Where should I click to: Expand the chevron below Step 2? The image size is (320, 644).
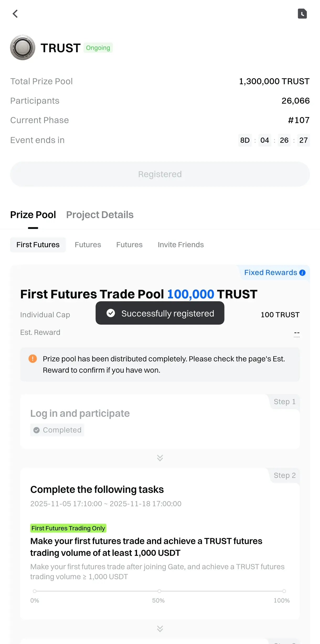(x=160, y=629)
